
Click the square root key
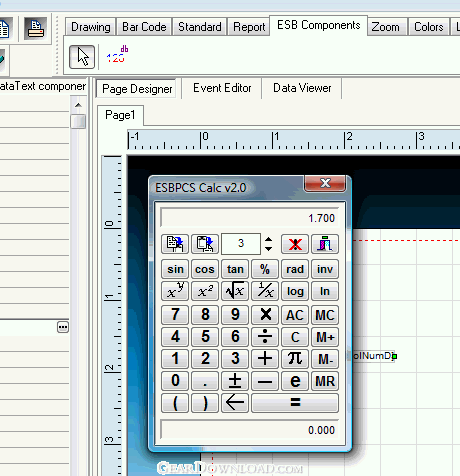click(x=235, y=291)
